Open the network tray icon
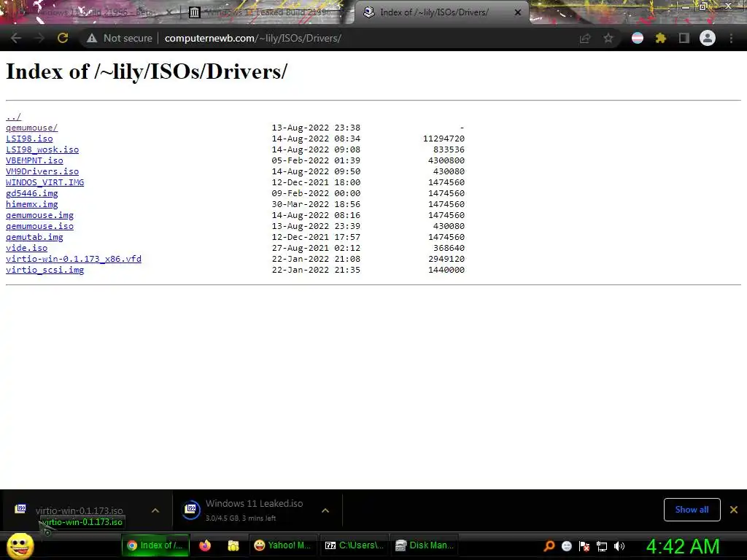 (x=602, y=546)
